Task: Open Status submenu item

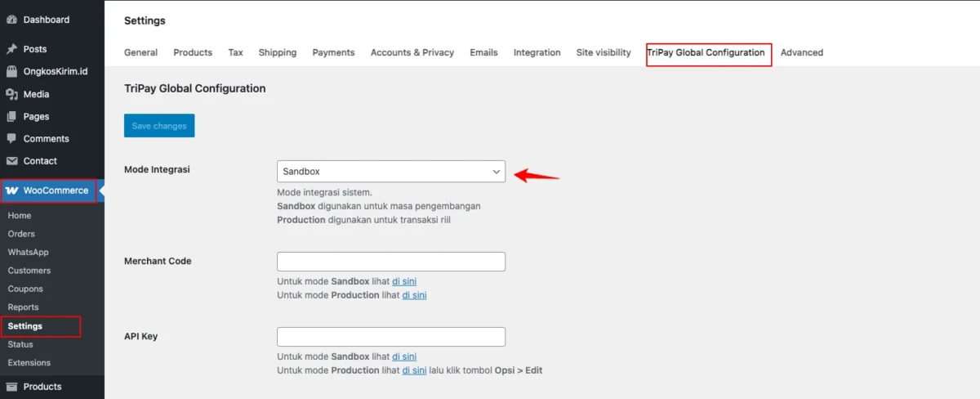Action: (x=20, y=344)
